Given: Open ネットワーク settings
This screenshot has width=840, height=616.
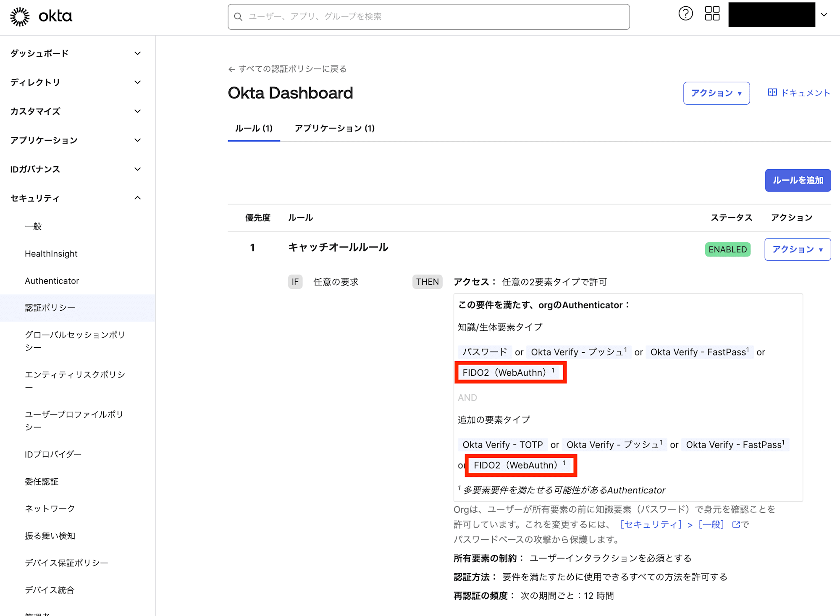Looking at the screenshot, I should coord(77,509).
